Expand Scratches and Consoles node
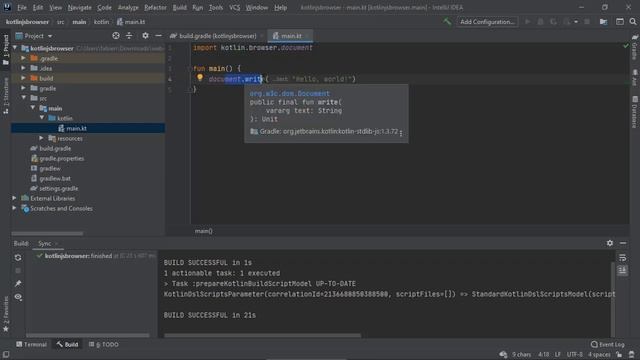 (14, 208)
